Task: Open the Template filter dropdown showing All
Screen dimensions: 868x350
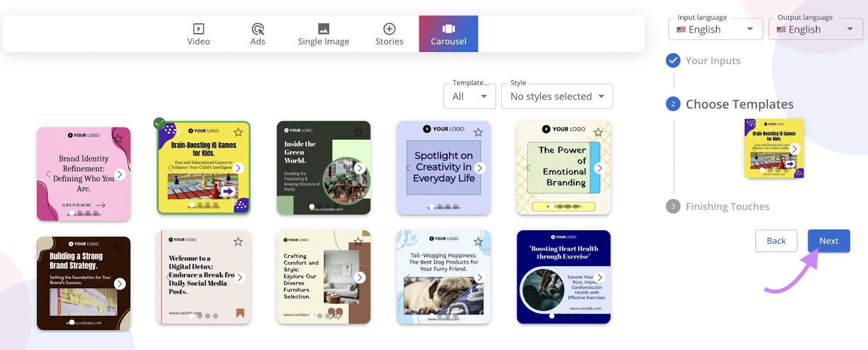Action: tap(469, 96)
